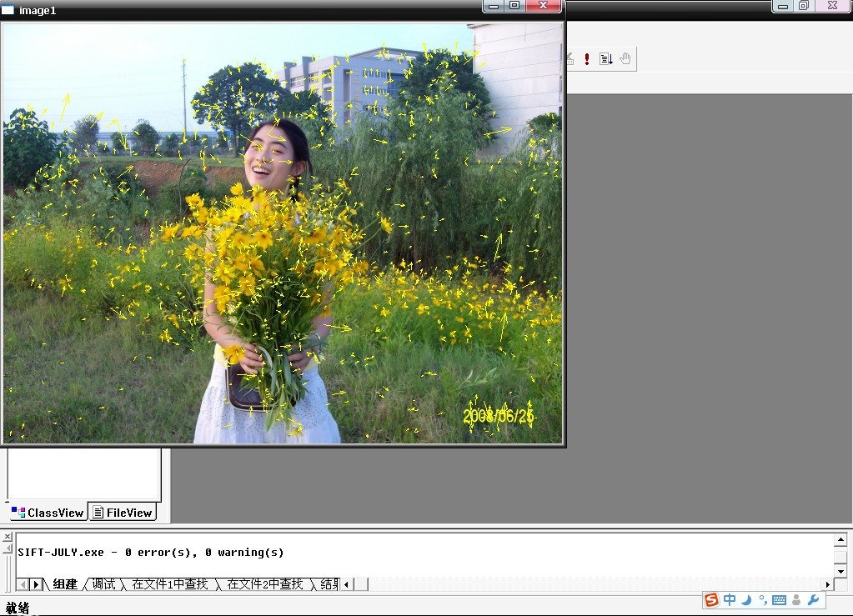Click the hand breakpoint icon in toolbar
The height and width of the screenshot is (616, 853).
click(625, 59)
